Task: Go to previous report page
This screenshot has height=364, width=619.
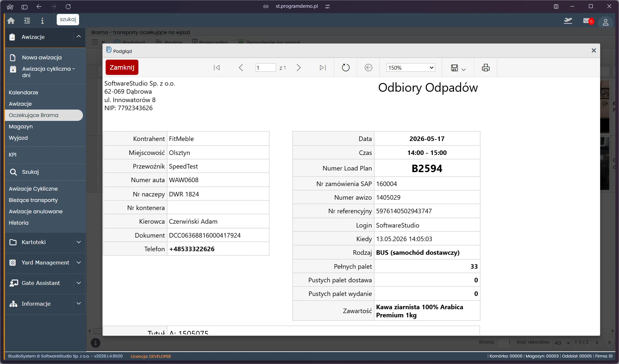Action: [241, 67]
